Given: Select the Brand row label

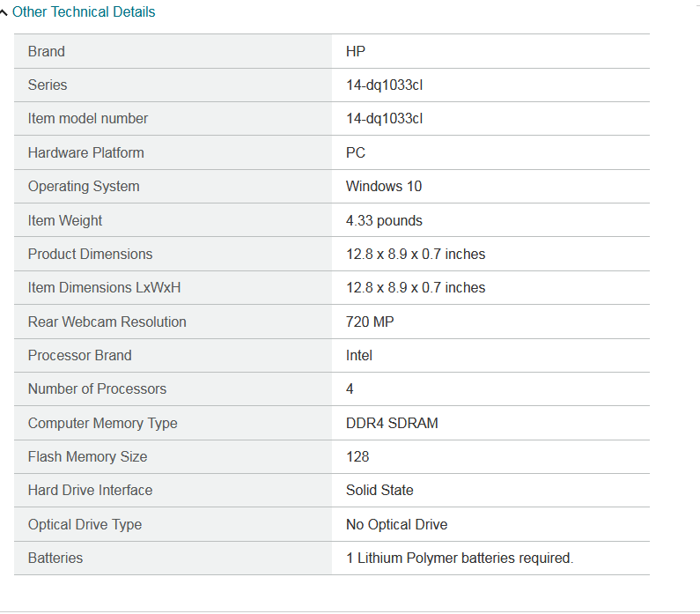Looking at the screenshot, I should (47, 51).
